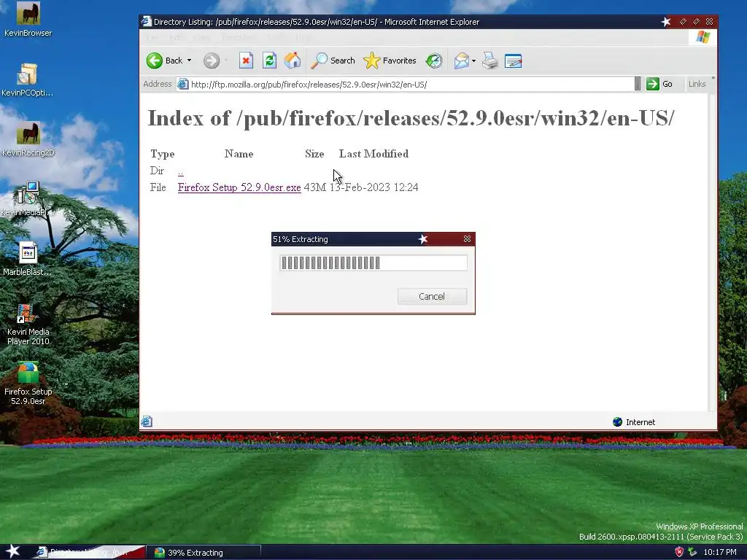Go to the Home page icon

coord(293,61)
